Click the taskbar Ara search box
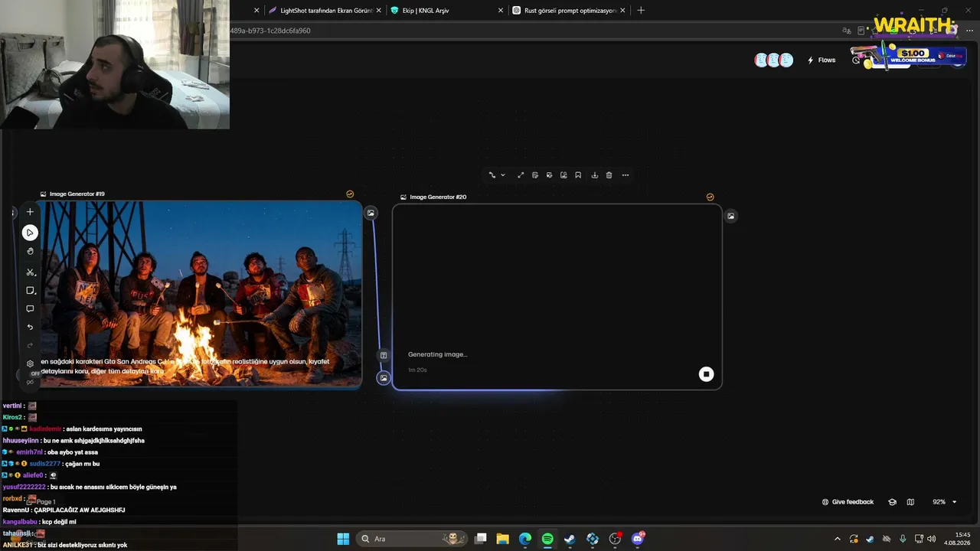 (413, 539)
